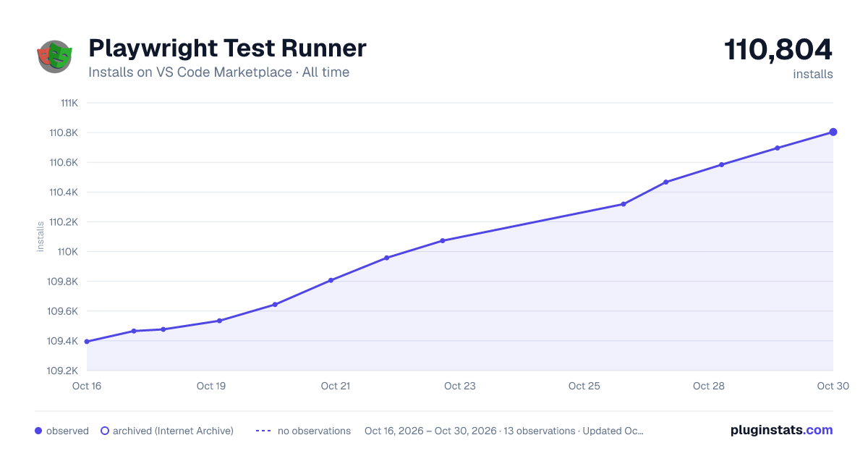
Task: Click the '109.8K' y-axis label
Action: coord(63,282)
